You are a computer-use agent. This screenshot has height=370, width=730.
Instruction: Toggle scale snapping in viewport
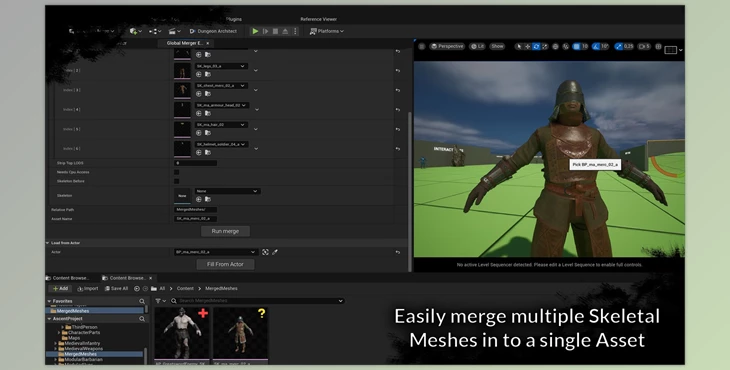click(618, 47)
